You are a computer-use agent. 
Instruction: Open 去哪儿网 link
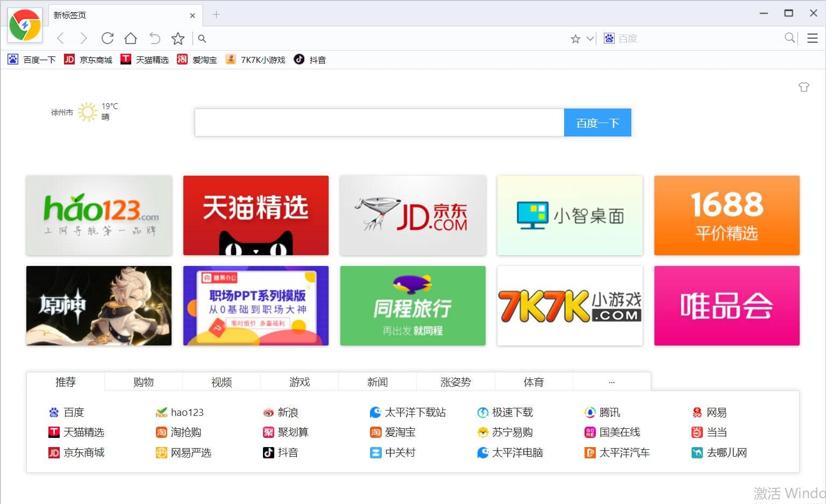[x=720, y=452]
